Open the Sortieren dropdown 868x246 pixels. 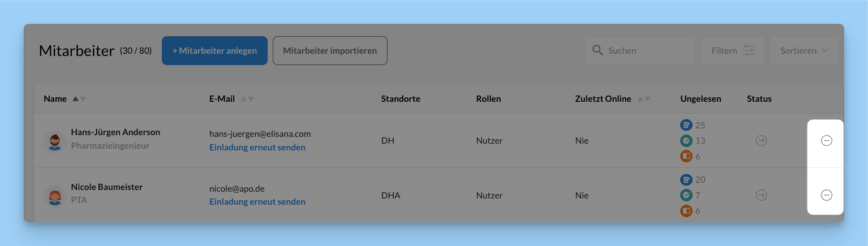click(803, 51)
